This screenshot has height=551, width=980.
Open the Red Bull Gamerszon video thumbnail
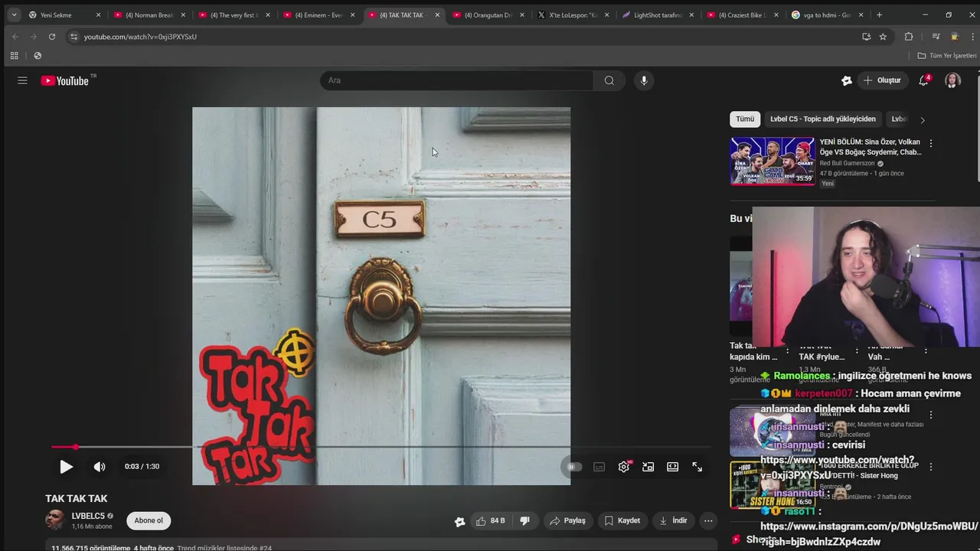[x=773, y=161]
